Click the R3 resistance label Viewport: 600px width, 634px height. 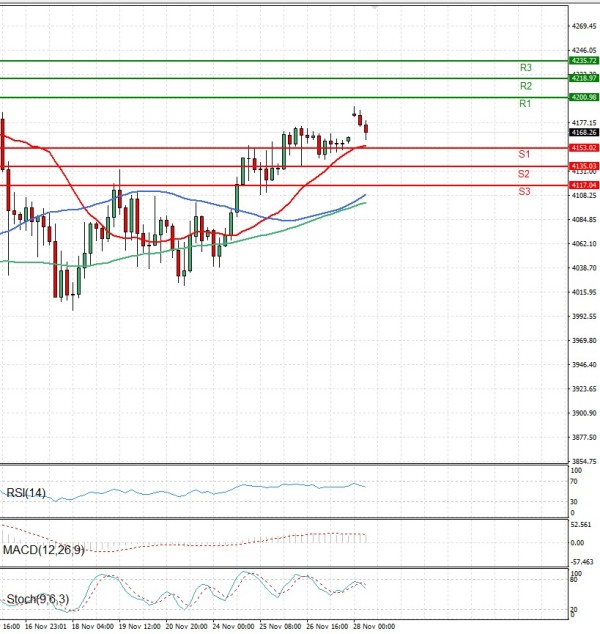pyautogui.click(x=525, y=68)
